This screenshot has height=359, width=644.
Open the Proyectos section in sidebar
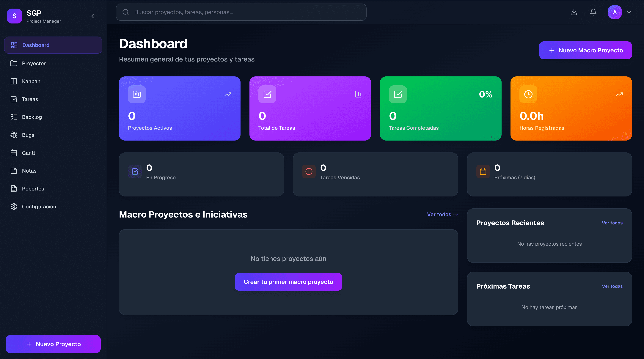point(34,63)
